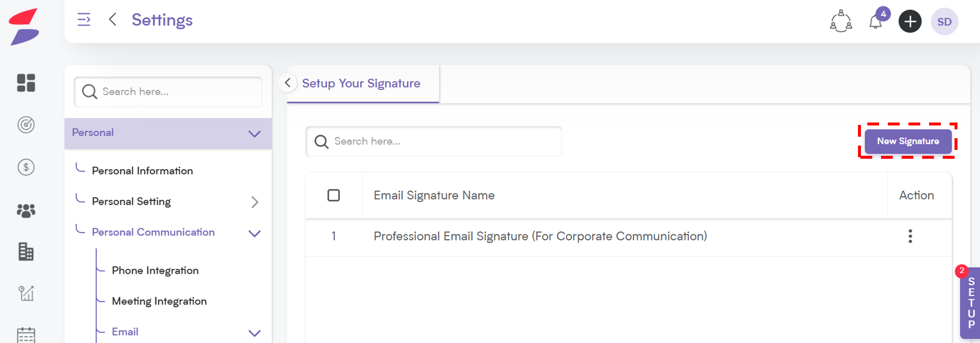The width and height of the screenshot is (980, 343).
Task: Toggle the hamburger menu collapse icon
Action: [x=84, y=20]
